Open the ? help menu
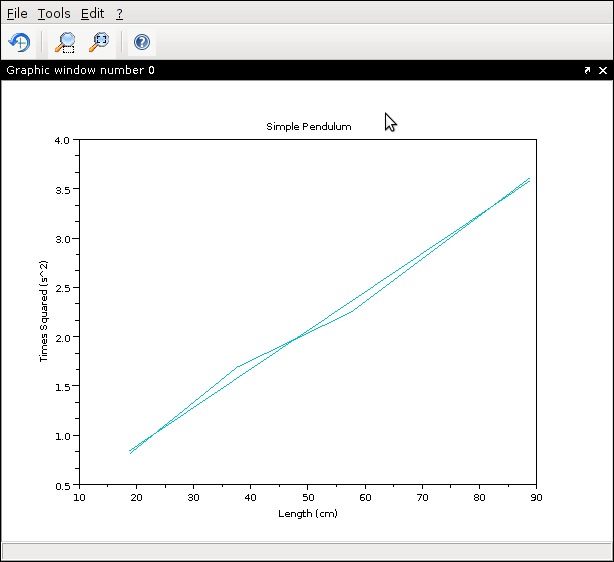 click(119, 14)
